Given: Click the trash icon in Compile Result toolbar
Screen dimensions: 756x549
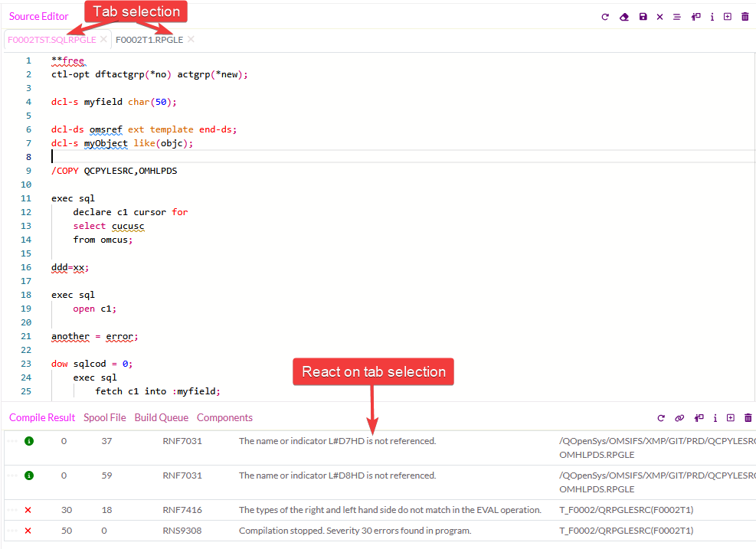Looking at the screenshot, I should click(748, 418).
